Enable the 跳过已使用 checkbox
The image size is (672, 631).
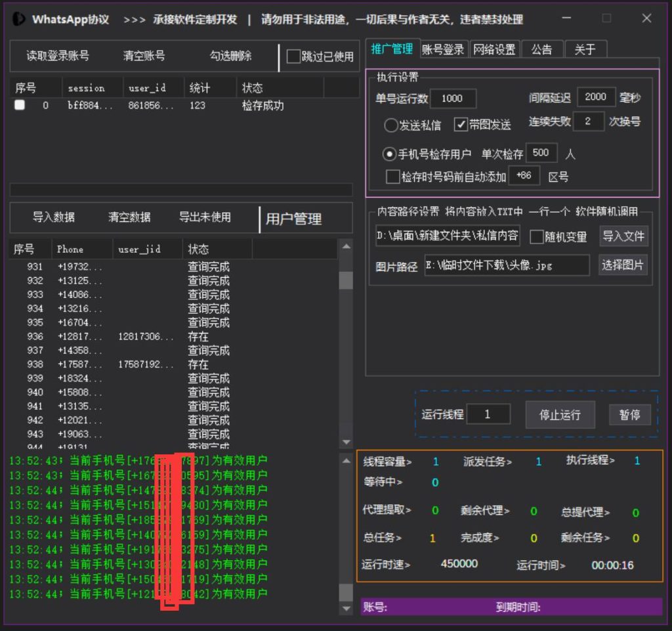point(293,56)
